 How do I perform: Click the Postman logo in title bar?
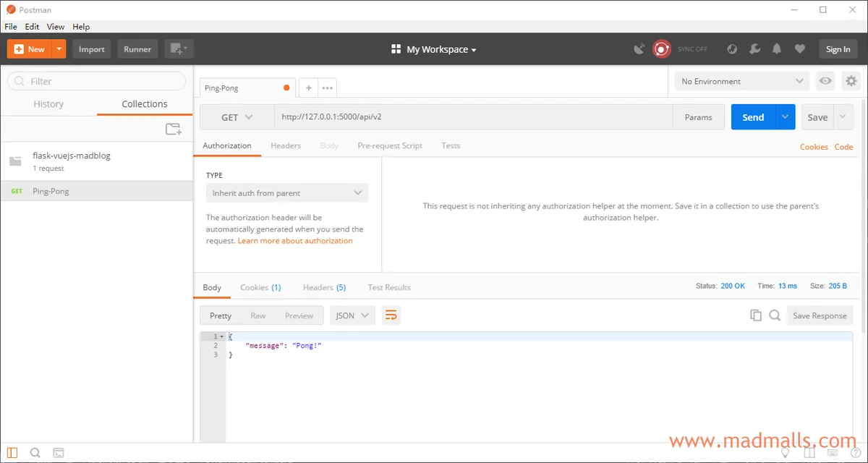click(x=11, y=10)
